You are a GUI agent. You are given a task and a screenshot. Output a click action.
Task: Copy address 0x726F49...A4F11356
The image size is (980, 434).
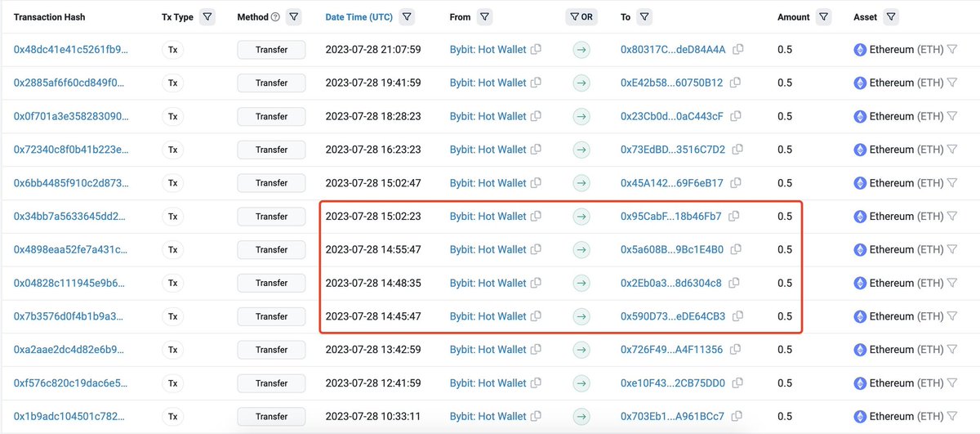coord(736,350)
